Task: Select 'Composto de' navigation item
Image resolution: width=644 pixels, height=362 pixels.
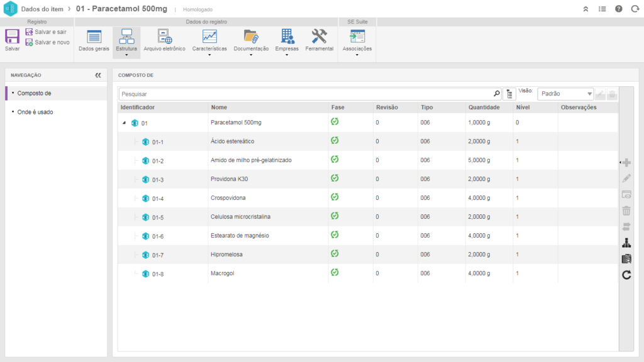Action: point(34,93)
